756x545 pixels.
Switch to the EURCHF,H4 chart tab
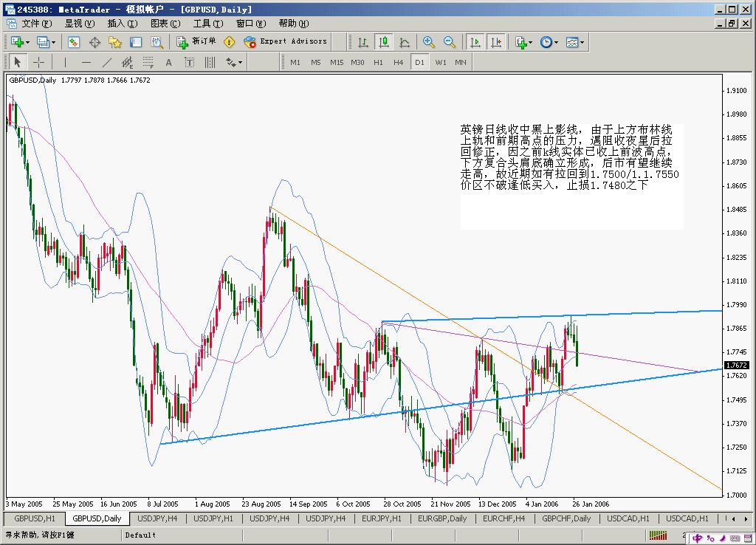[504, 519]
